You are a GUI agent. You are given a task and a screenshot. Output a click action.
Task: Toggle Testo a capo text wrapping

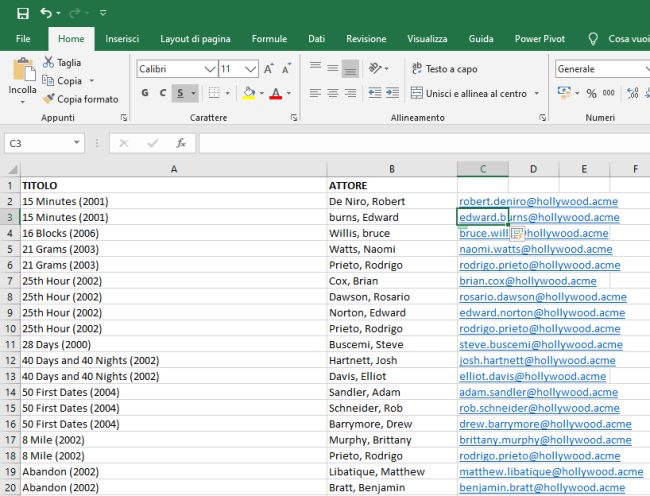pos(443,69)
